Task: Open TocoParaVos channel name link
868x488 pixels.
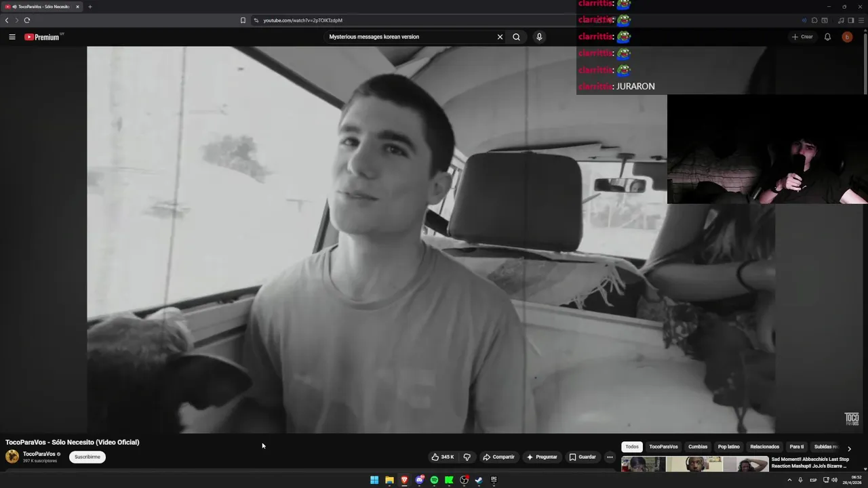Action: pos(39,454)
